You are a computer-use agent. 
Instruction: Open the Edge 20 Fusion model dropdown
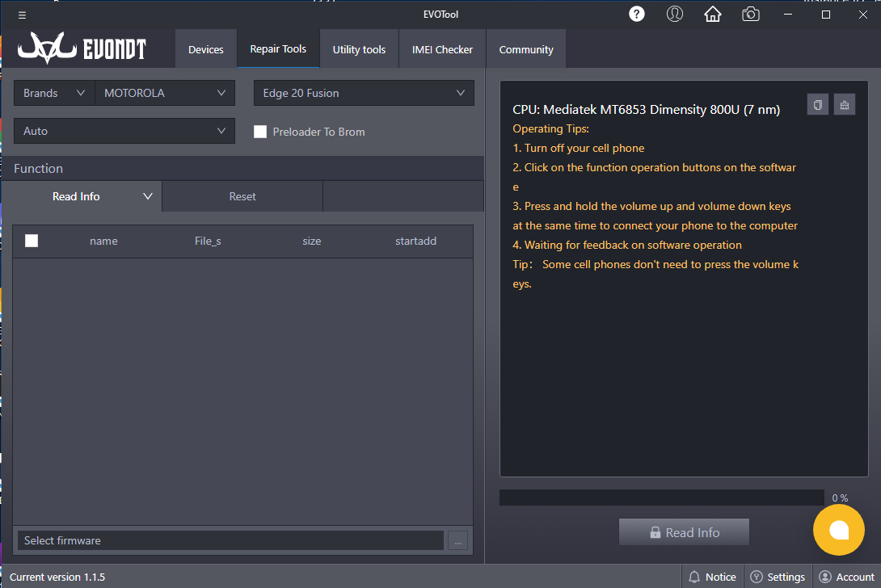coord(364,93)
